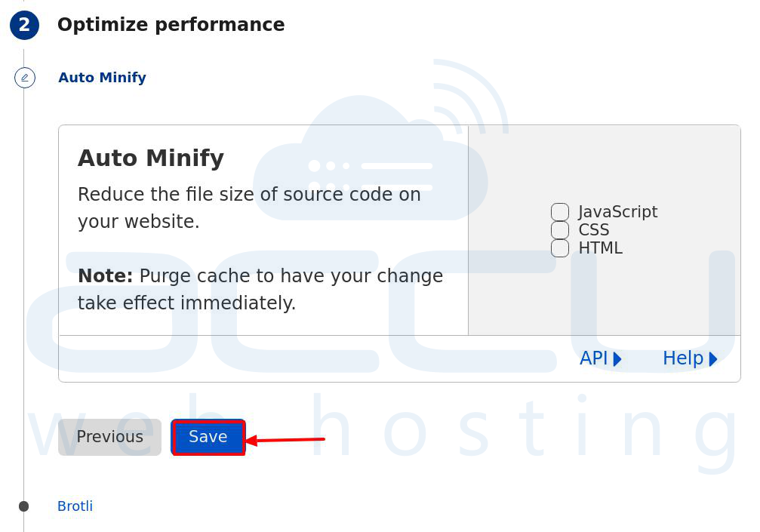Click the arrow icon next to API
760x532 pixels.
point(617,359)
